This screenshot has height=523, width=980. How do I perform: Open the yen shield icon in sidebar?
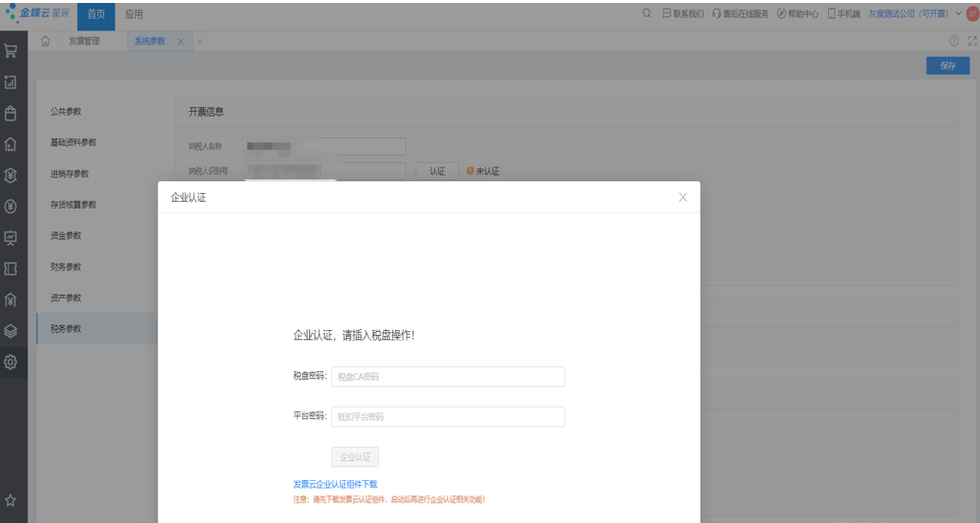(11, 175)
